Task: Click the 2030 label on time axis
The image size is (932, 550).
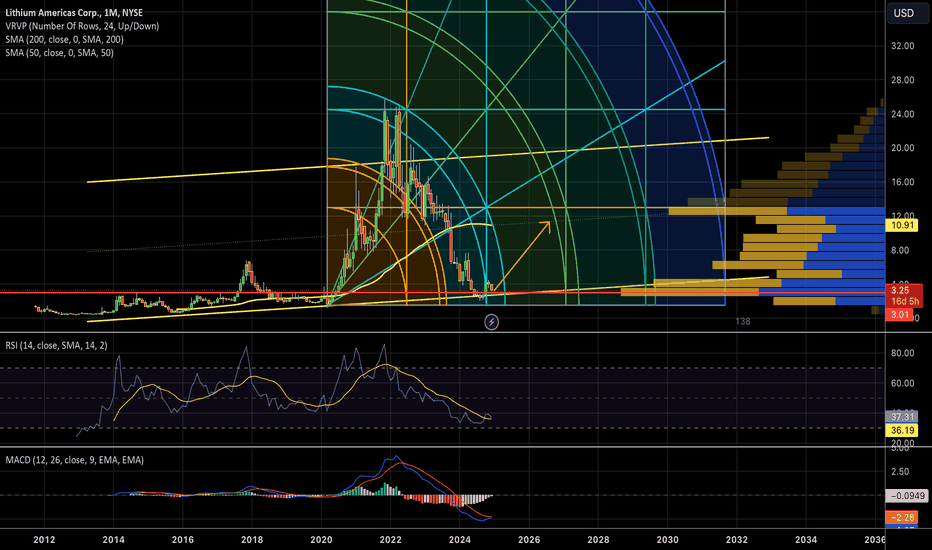Action: [667, 540]
